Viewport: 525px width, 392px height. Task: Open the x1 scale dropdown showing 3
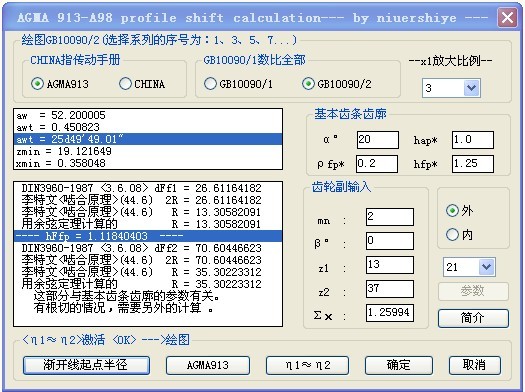471,88
